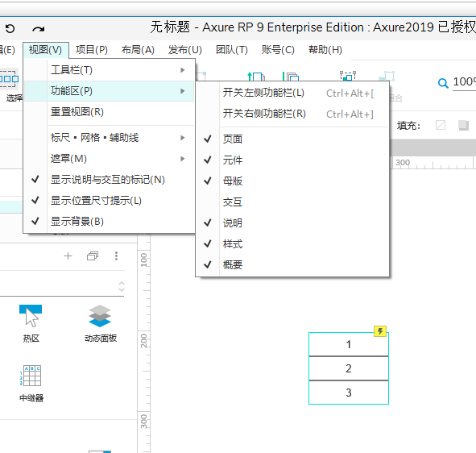This screenshot has height=453, width=476.
Task: Click the bring to front icon
Action: [x=256, y=77]
